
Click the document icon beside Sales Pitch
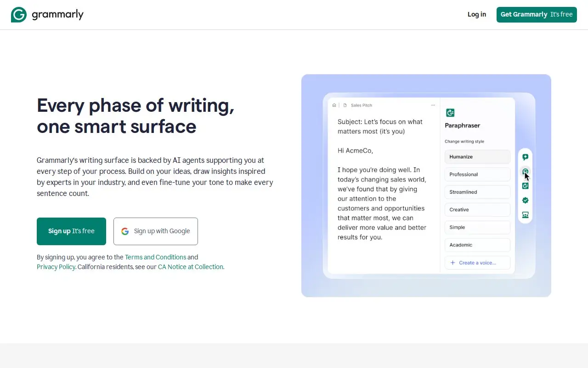(345, 105)
